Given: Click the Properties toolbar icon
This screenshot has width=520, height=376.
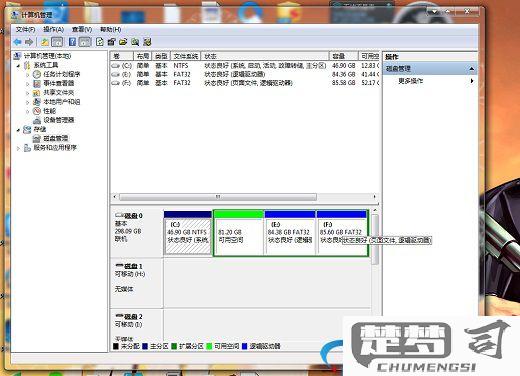Looking at the screenshot, I should click(111, 42).
